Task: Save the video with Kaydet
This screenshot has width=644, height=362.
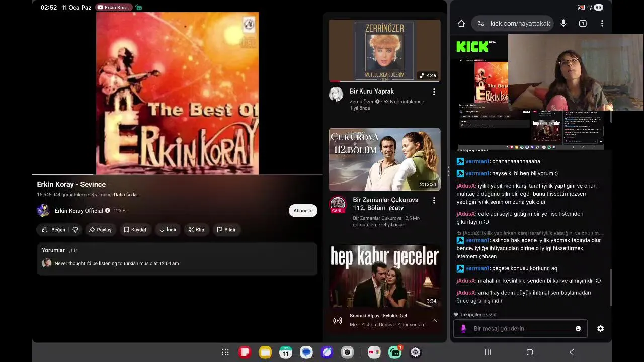Action: pyautogui.click(x=135, y=230)
